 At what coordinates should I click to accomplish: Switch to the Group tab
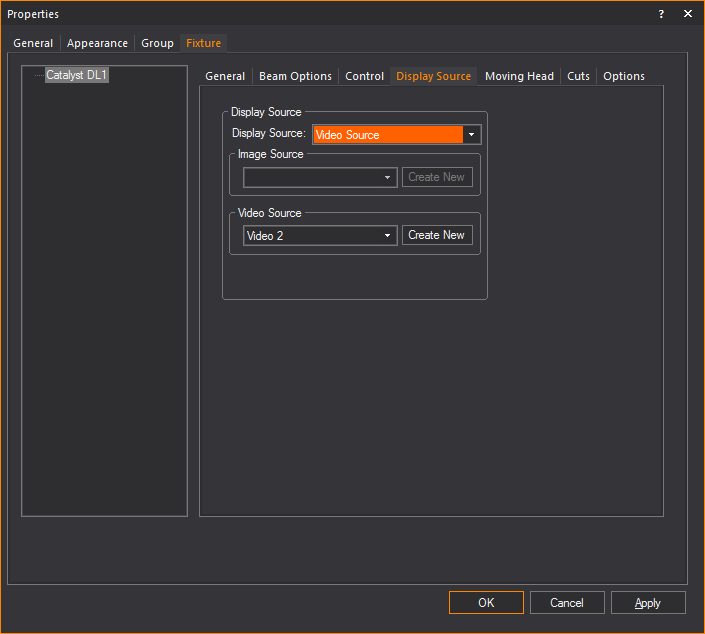coord(157,43)
